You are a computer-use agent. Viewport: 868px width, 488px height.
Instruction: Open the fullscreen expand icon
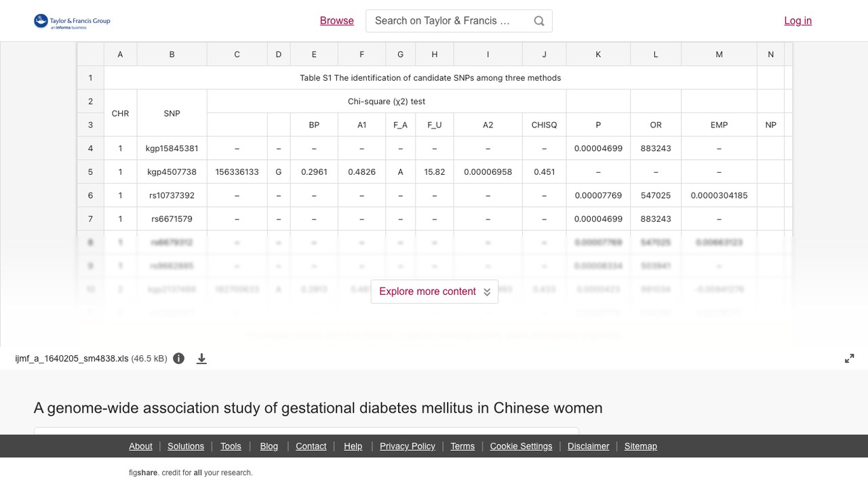(849, 359)
